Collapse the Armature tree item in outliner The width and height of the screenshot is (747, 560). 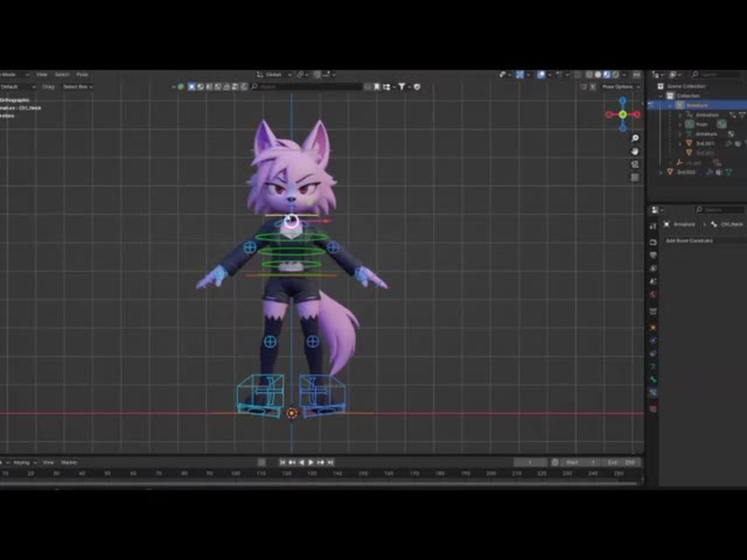tap(670, 105)
